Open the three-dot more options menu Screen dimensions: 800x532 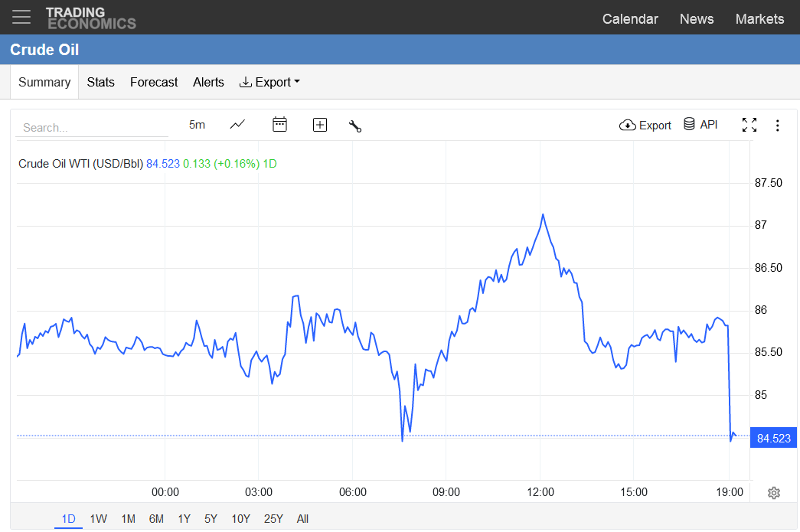tap(778, 126)
